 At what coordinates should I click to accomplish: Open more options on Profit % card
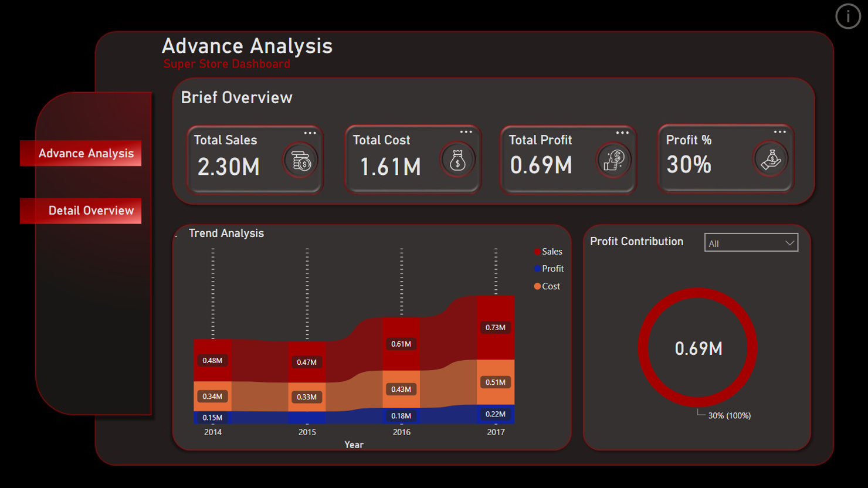coord(779,132)
